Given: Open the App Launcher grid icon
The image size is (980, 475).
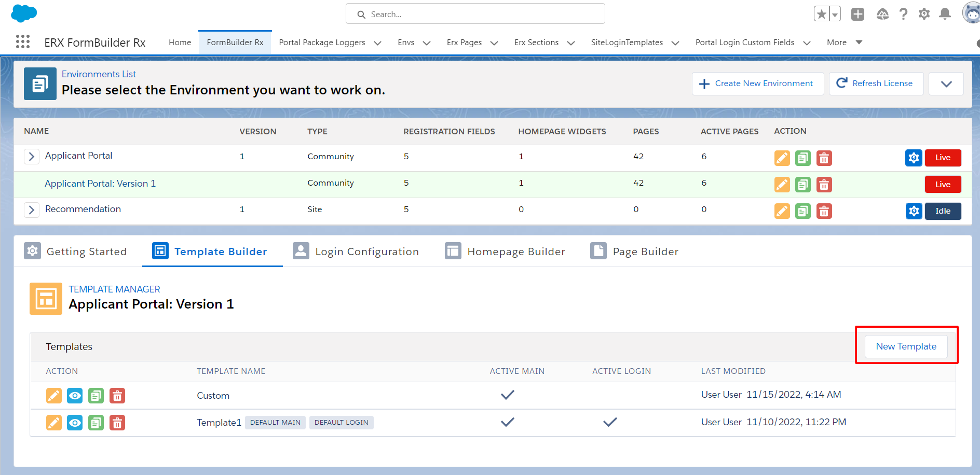Looking at the screenshot, I should coord(23,42).
